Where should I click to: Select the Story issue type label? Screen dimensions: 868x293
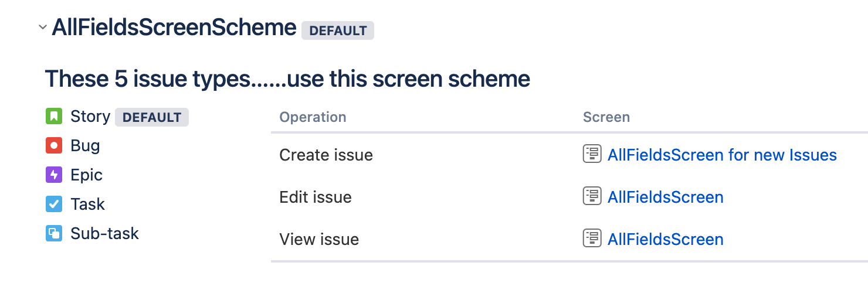(90, 117)
